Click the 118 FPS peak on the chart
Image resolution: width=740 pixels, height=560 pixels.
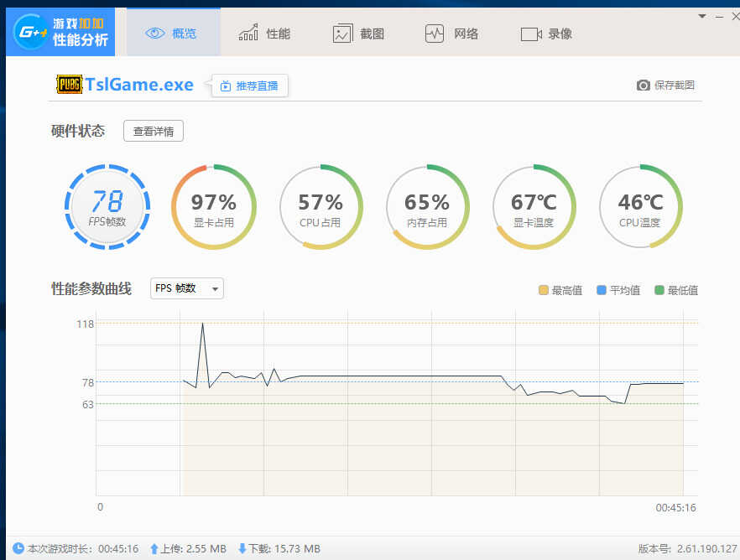202,324
